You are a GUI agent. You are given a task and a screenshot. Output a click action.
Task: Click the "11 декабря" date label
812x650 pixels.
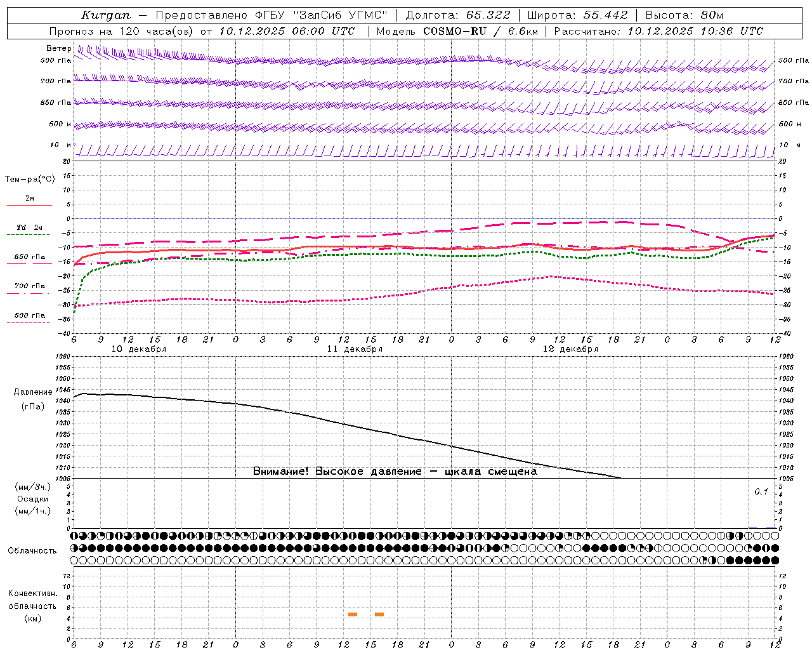[x=355, y=349]
